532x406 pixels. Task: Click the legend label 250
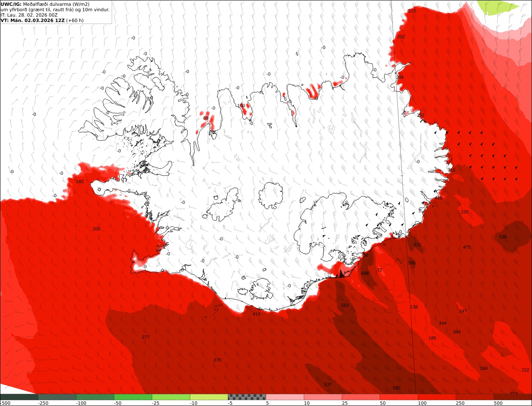coord(460,403)
